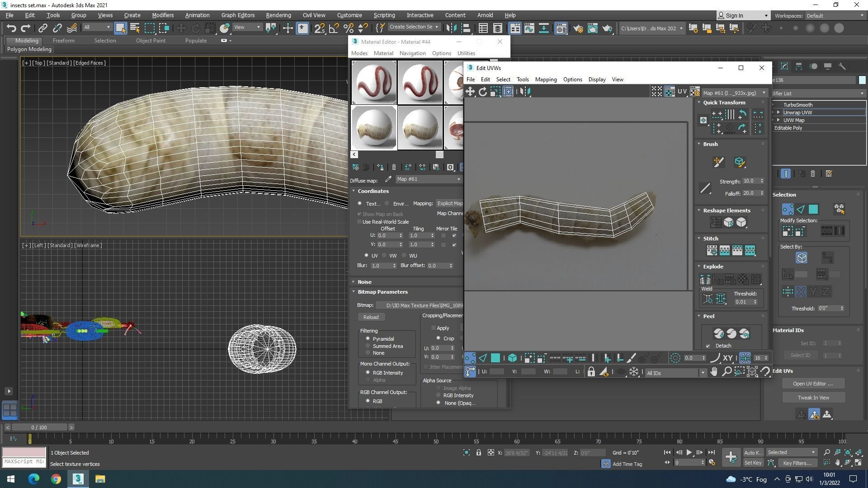Click Pan hand tool in Edit UVWs
Screen dimensions: 868x488
pyautogui.click(x=714, y=372)
